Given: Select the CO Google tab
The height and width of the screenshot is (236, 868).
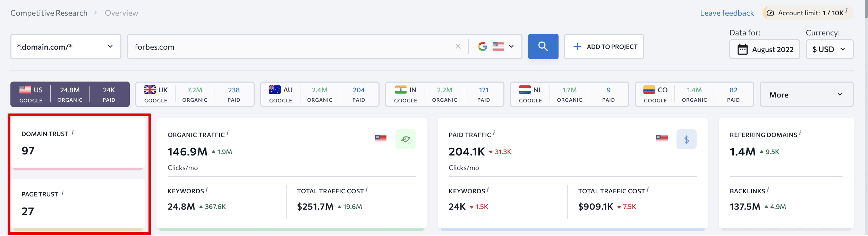Looking at the screenshot, I should pyautogui.click(x=695, y=94).
